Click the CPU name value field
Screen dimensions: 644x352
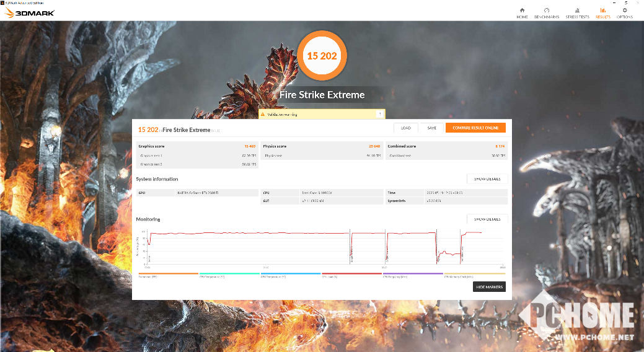pyautogui.click(x=342, y=193)
